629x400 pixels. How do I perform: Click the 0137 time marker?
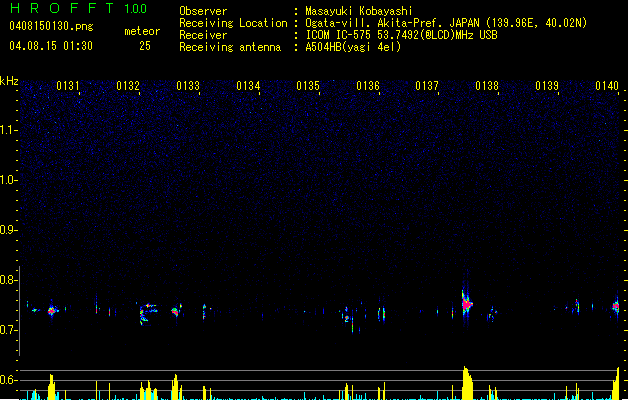[427, 86]
